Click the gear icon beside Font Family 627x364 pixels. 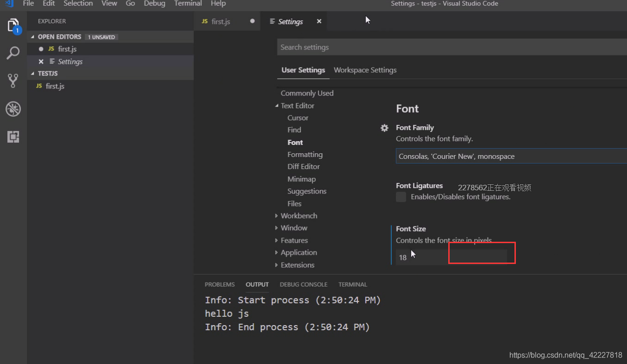pyautogui.click(x=384, y=128)
